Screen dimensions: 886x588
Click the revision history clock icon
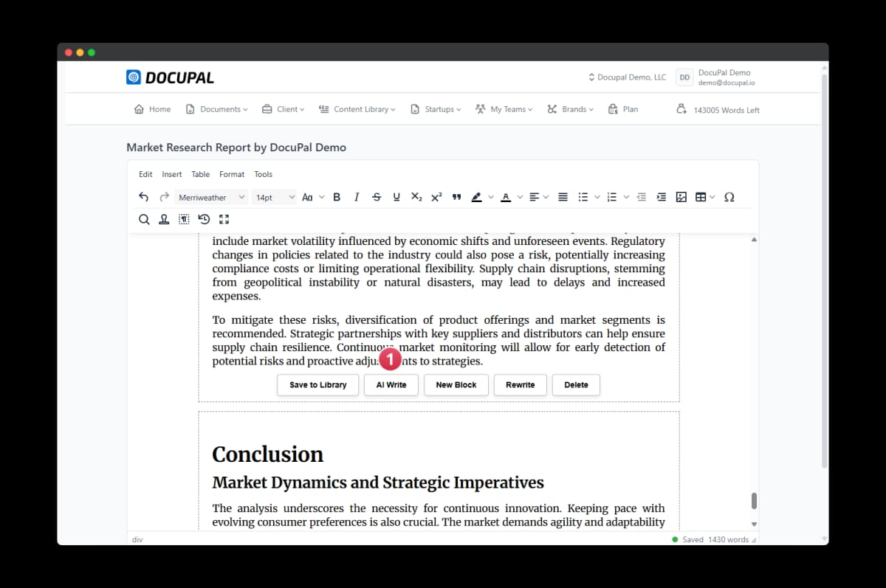click(204, 219)
